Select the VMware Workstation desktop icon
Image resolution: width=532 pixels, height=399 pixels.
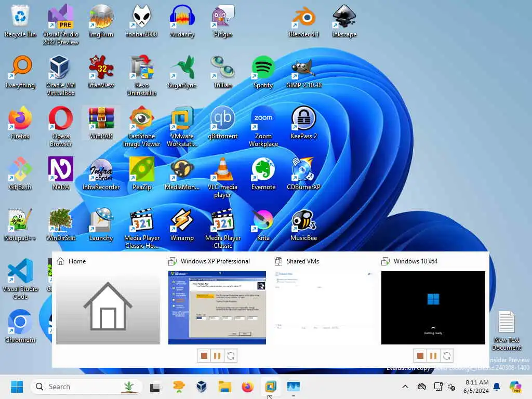(182, 126)
